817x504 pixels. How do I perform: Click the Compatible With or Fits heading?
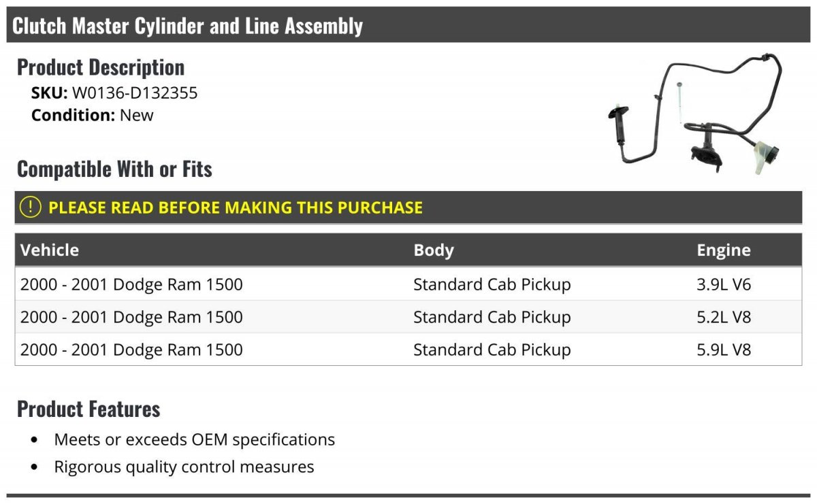click(x=114, y=169)
